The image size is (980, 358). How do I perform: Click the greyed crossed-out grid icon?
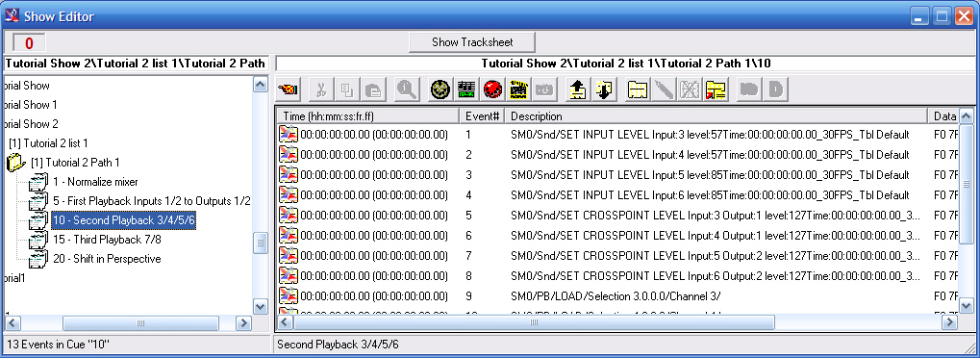click(690, 89)
